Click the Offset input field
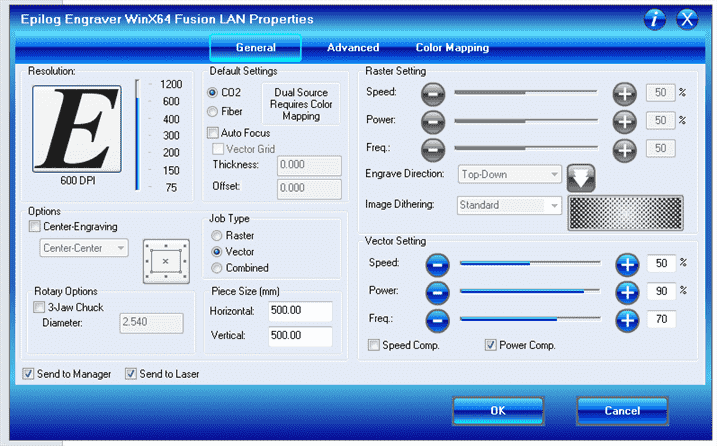 [309, 188]
